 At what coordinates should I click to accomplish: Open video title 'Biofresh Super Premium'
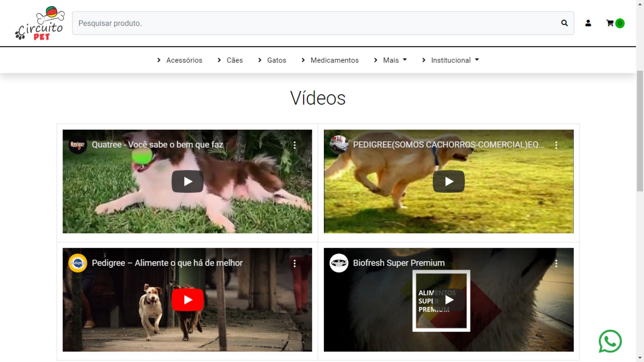point(399,263)
